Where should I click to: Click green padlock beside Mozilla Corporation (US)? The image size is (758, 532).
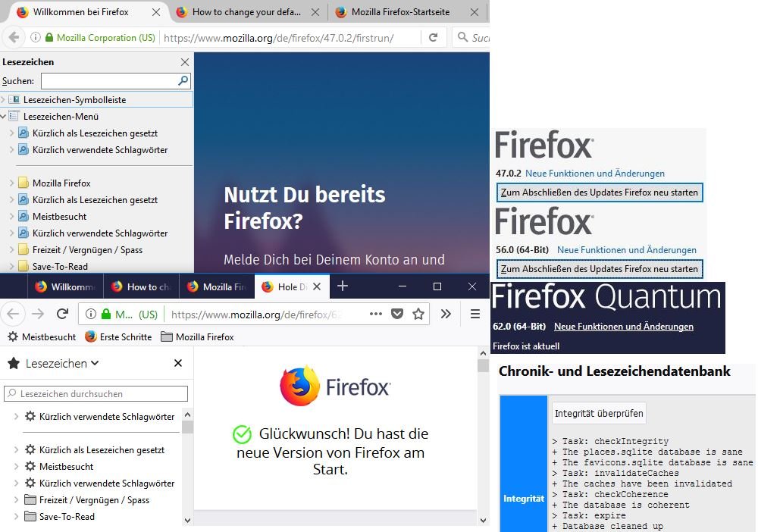point(49,37)
